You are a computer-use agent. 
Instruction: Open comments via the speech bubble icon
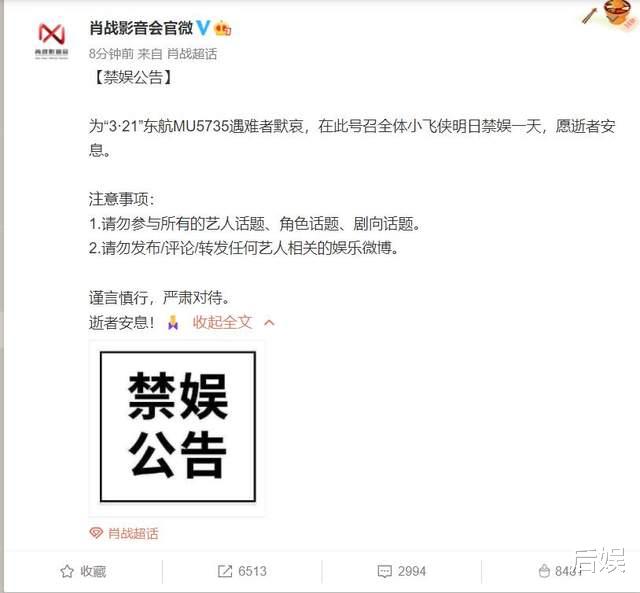tap(384, 571)
